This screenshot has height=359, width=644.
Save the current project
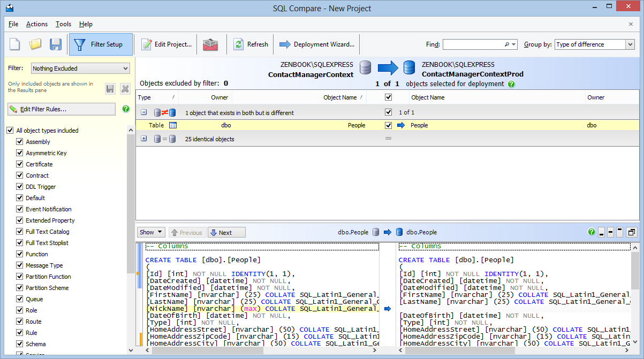[x=55, y=44]
